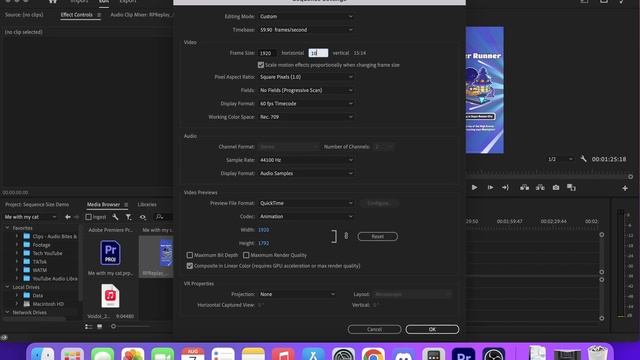Open the playback resolution 1/2 dropdown

pos(560,159)
